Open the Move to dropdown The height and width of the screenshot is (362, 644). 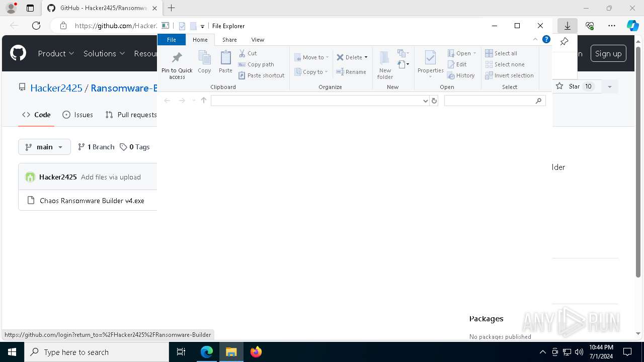(x=312, y=57)
